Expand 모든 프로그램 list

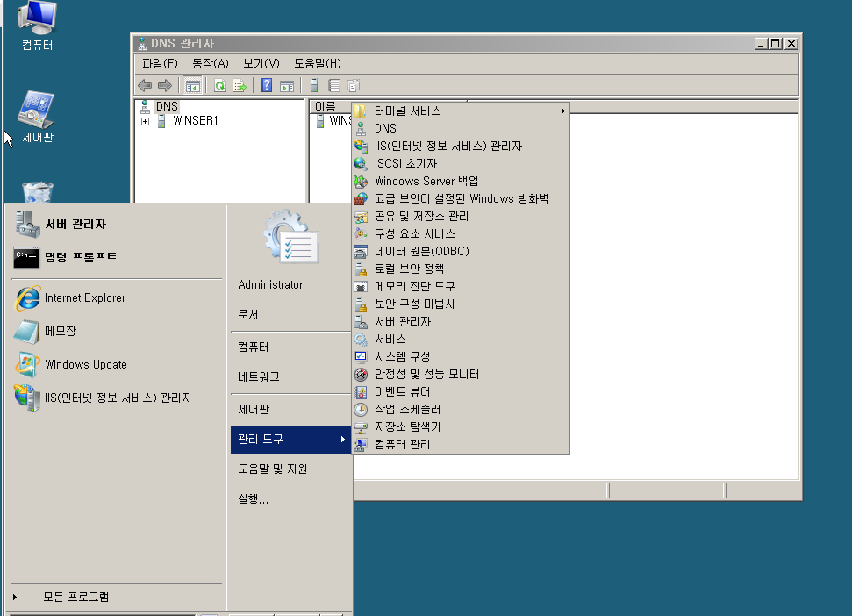tap(117, 597)
